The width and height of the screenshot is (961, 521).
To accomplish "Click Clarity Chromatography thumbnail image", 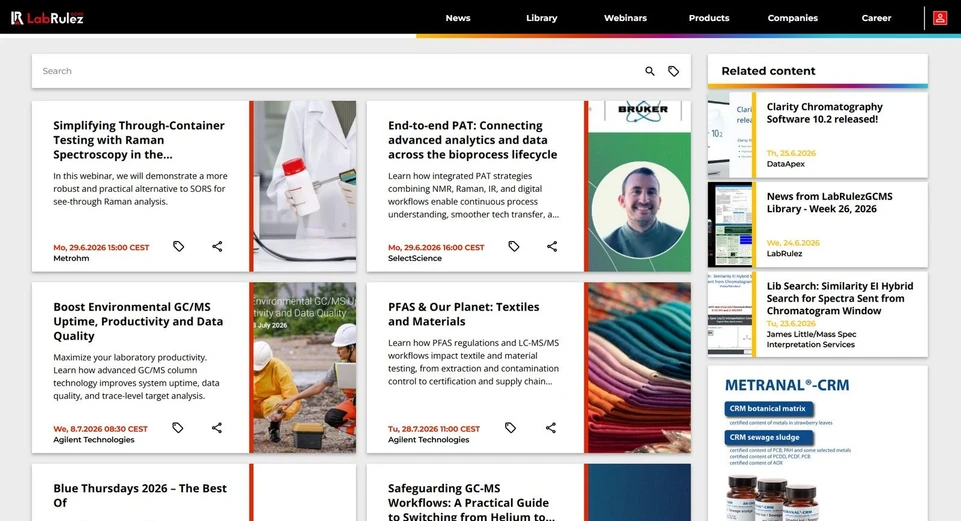I will (x=730, y=135).
